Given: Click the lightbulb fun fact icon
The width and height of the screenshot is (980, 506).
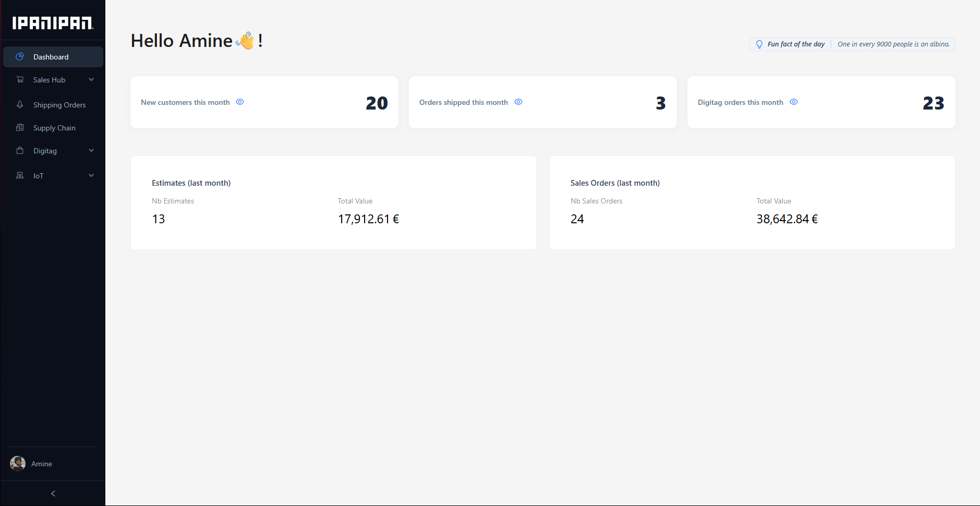Looking at the screenshot, I should [x=759, y=44].
